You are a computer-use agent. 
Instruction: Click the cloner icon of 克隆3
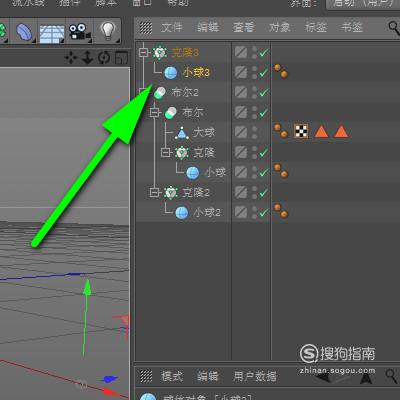160,52
